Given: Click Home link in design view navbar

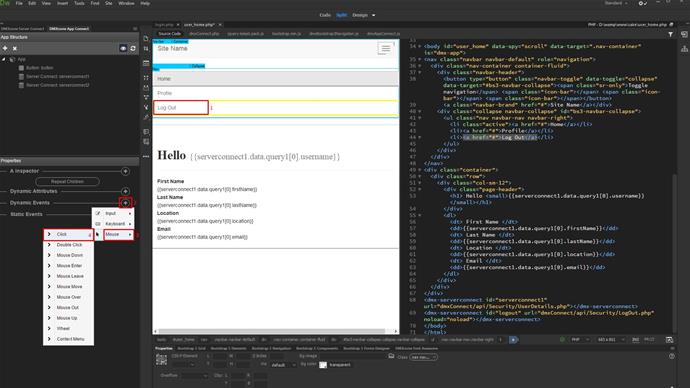Looking at the screenshot, I should (x=164, y=79).
